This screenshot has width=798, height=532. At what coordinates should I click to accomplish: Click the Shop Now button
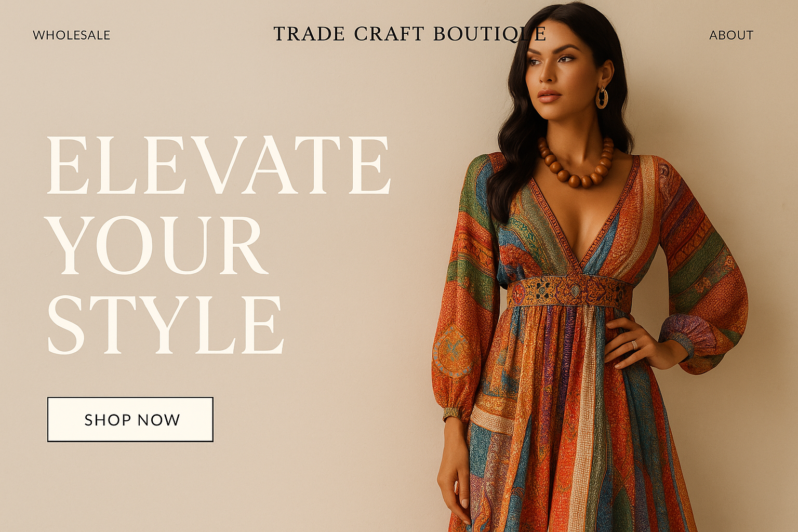pos(130,419)
